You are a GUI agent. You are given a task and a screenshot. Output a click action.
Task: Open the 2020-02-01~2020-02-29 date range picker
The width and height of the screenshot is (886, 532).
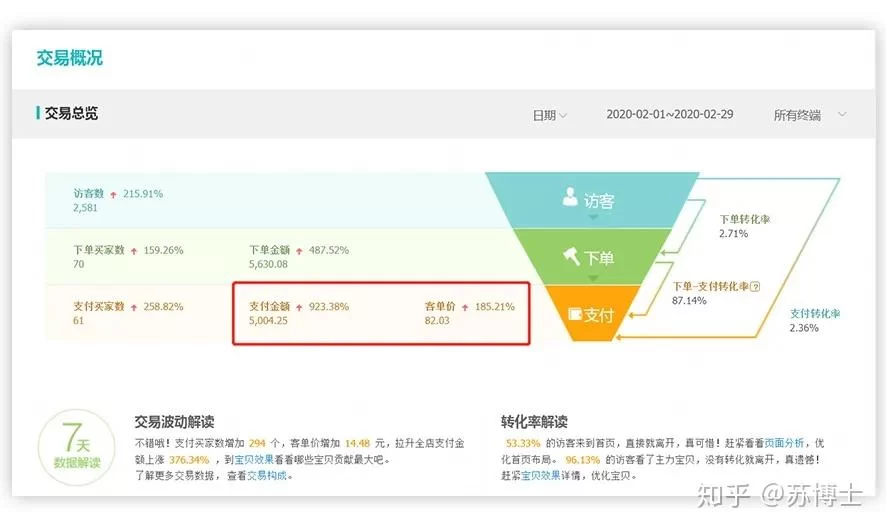(x=669, y=115)
